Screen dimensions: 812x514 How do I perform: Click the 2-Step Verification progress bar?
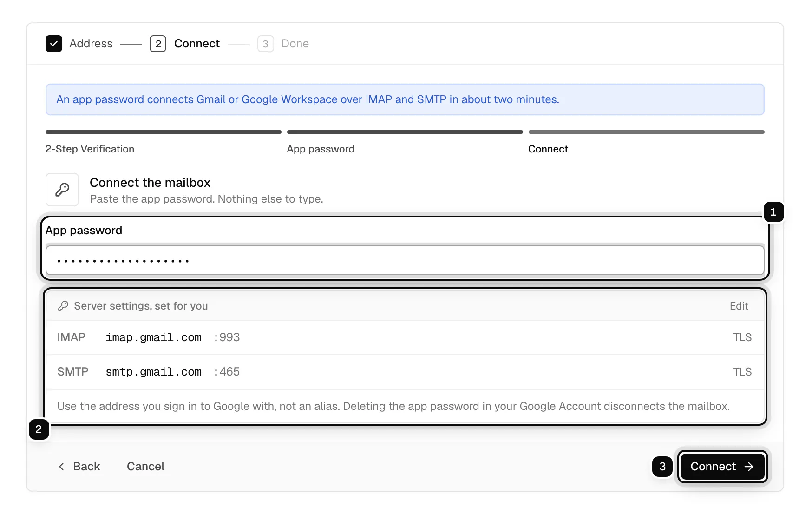coord(164,132)
